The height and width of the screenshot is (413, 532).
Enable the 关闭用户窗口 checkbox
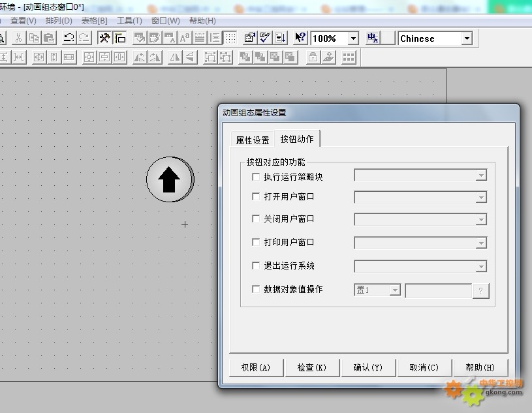click(x=256, y=219)
